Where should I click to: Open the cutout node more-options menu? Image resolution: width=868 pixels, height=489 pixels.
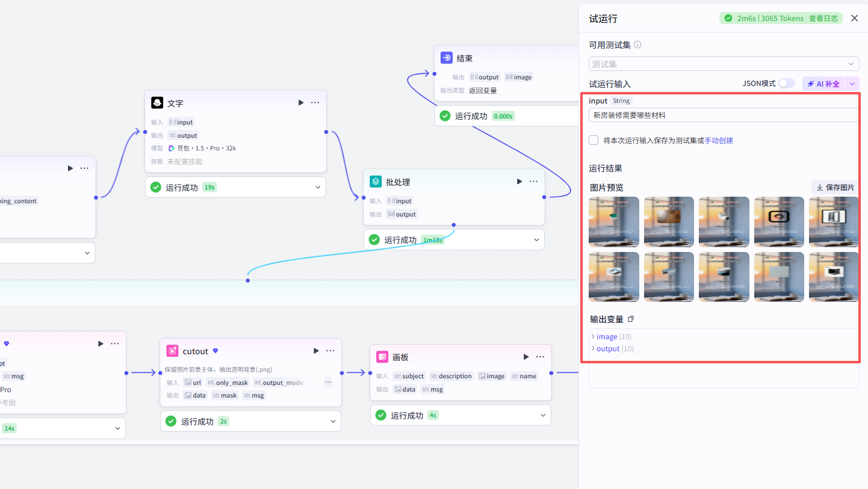(x=330, y=351)
